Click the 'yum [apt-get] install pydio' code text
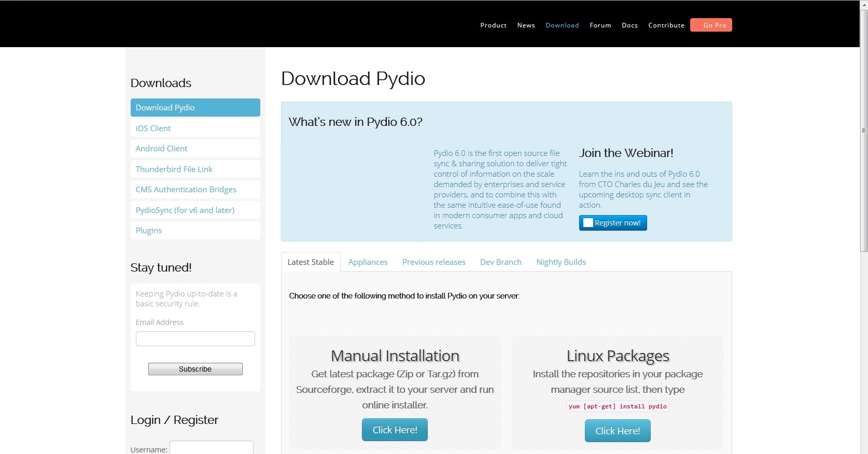This screenshot has width=868, height=454. 618,406
